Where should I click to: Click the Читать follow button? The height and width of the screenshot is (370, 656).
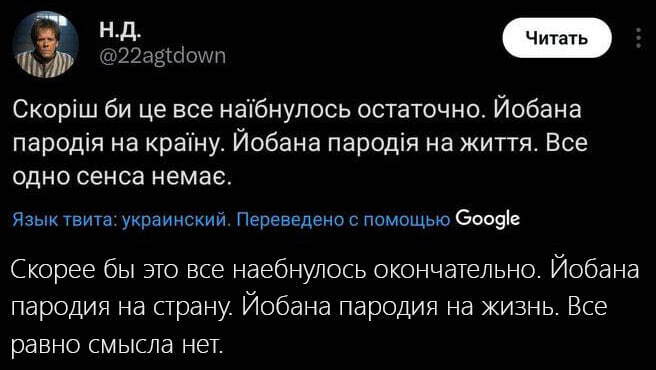point(557,38)
